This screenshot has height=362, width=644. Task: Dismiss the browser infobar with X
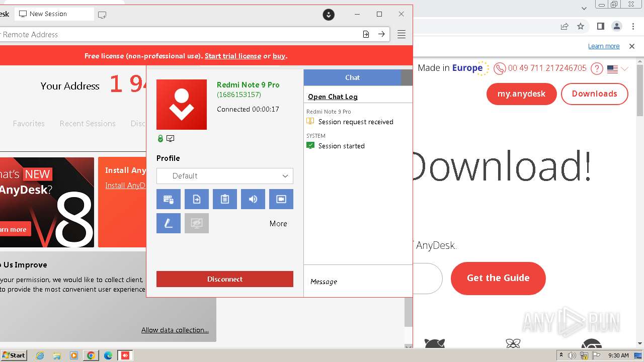[x=632, y=46]
